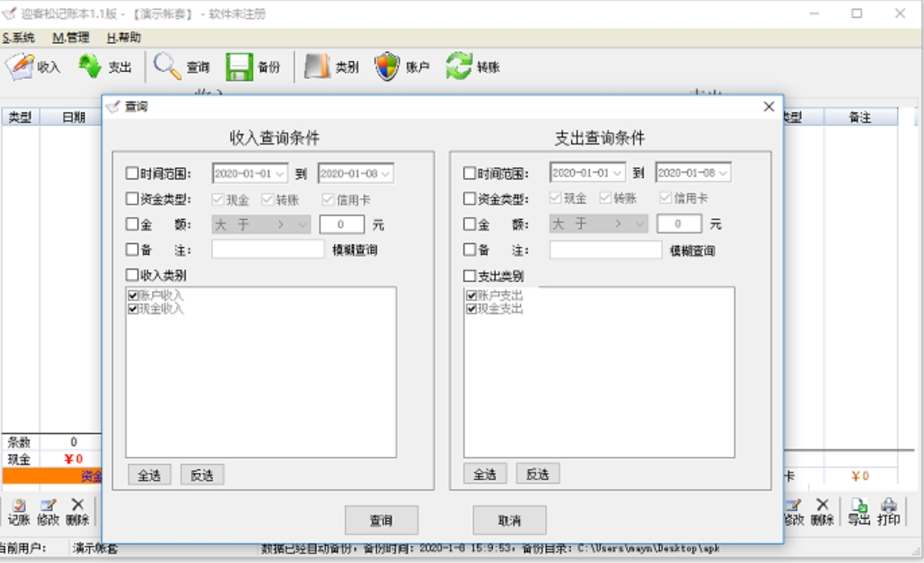Open expense end date 2020-01-08 dropdown
924x563 pixels.
point(723,172)
